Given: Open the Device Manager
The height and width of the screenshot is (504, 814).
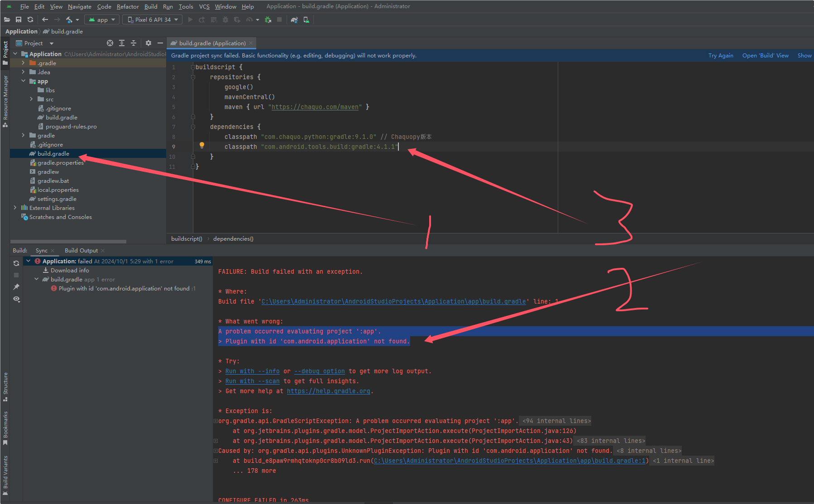Looking at the screenshot, I should pyautogui.click(x=306, y=19).
